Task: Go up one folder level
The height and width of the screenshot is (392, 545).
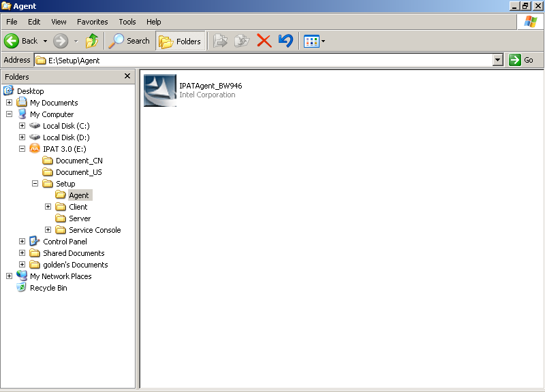Action: (x=92, y=41)
